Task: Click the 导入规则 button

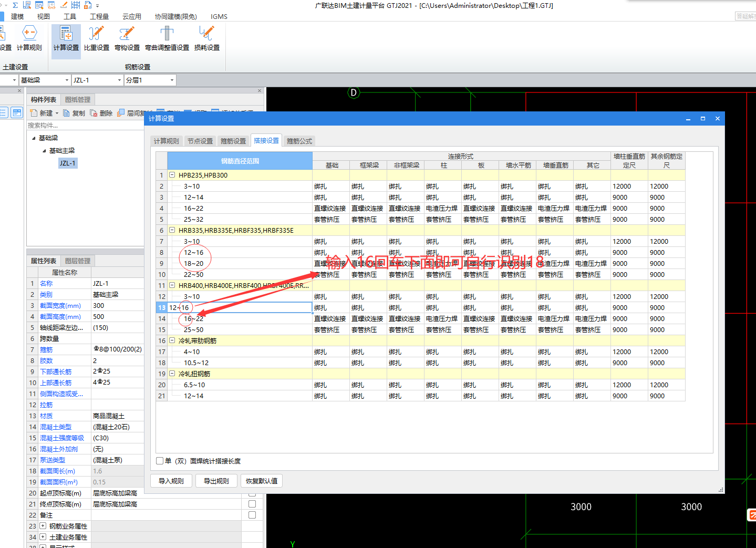Action: click(x=171, y=481)
